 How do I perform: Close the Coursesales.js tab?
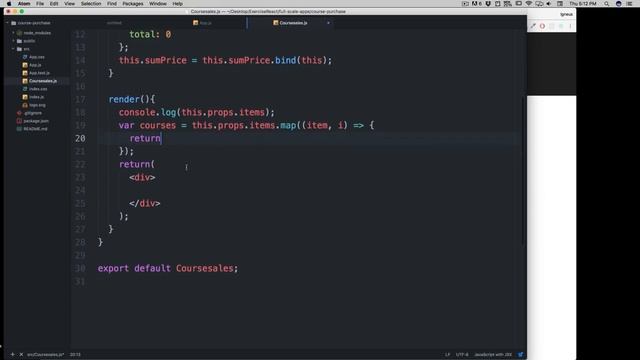(x=328, y=23)
